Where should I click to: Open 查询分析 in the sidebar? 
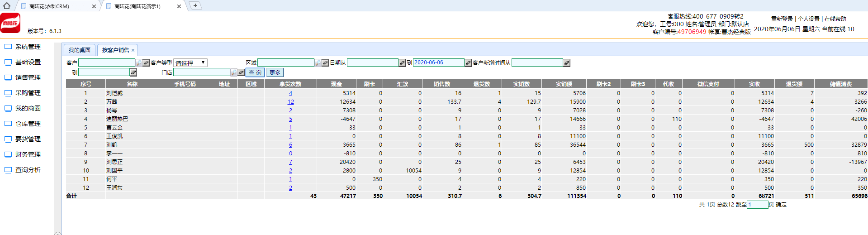(28, 170)
